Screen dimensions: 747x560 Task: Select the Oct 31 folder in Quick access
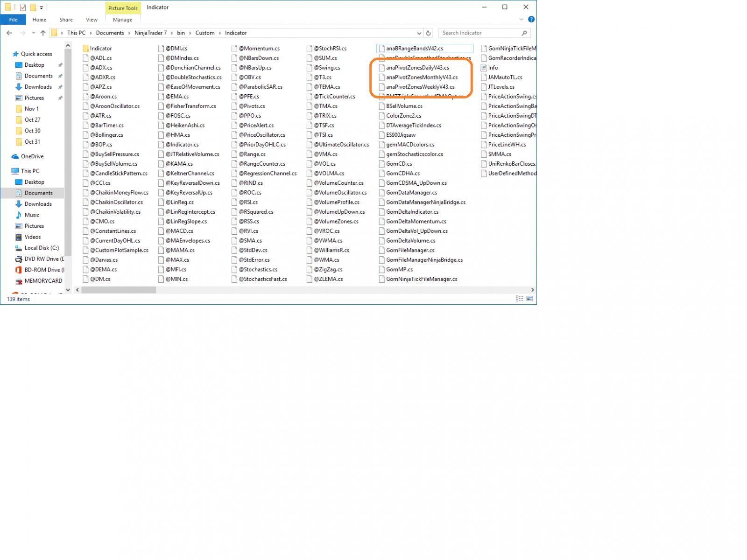coord(32,142)
